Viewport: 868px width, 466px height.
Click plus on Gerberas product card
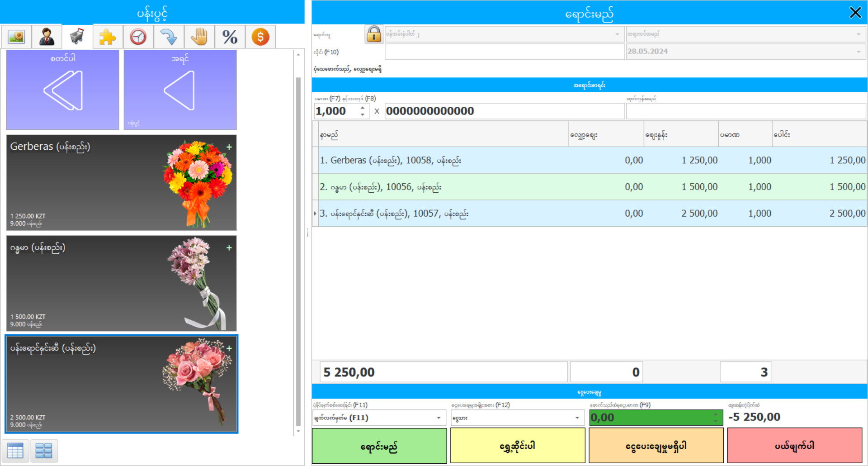[x=229, y=147]
